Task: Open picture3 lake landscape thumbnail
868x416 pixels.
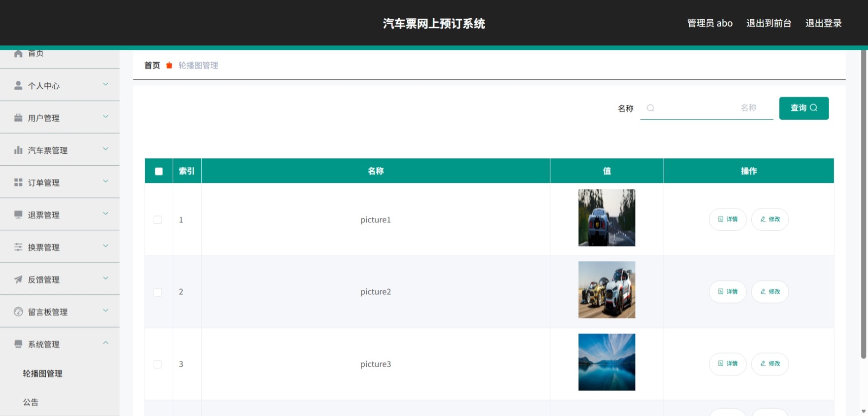Action: click(607, 362)
